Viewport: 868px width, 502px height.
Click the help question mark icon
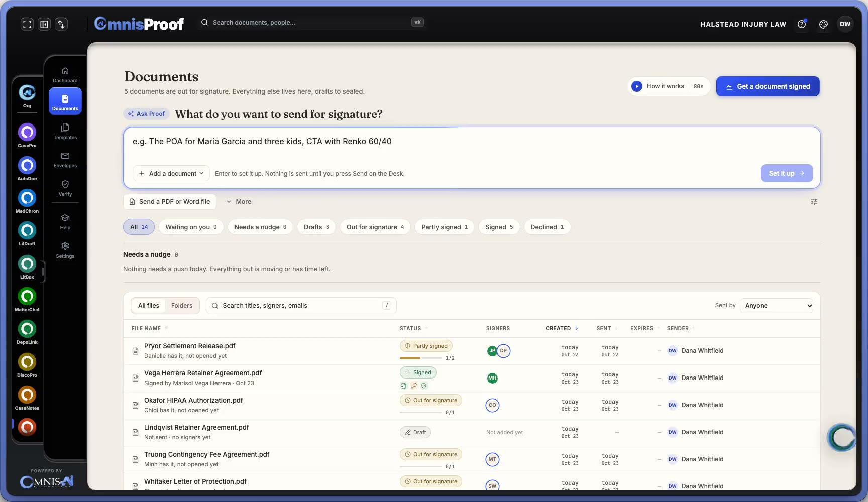(x=802, y=24)
